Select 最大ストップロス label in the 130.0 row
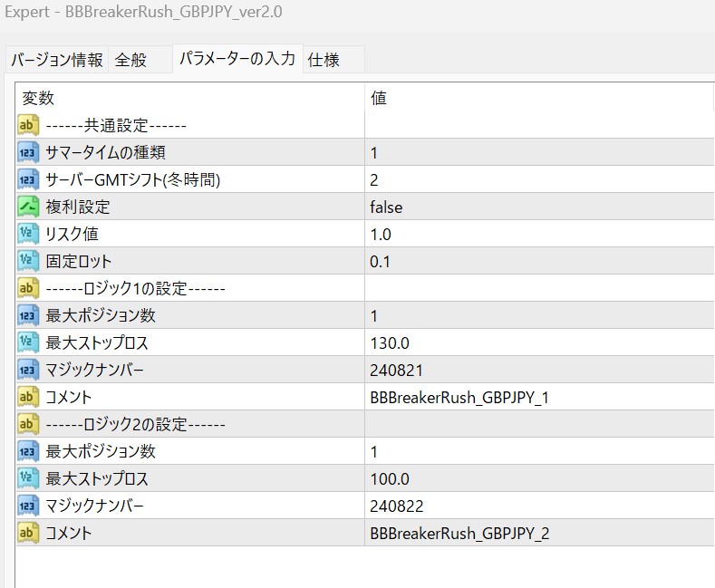The image size is (715, 588). tap(97, 342)
